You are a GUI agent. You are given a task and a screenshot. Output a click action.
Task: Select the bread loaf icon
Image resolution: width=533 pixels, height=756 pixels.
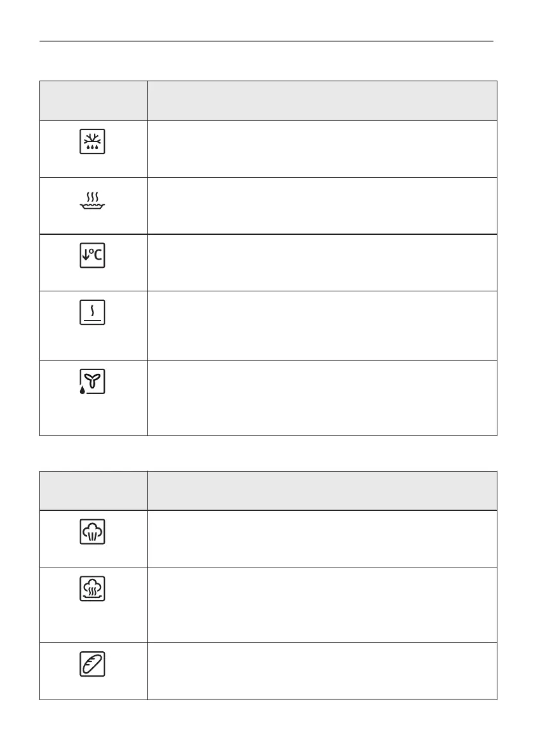(92, 664)
